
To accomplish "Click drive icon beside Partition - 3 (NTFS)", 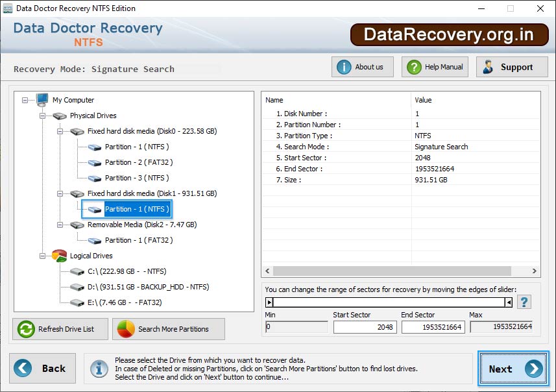I will [95, 178].
